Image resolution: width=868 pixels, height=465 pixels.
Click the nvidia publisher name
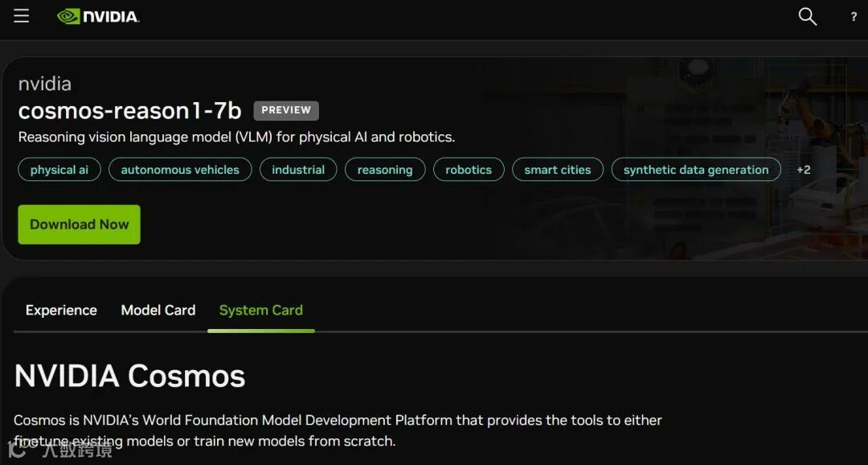pos(45,84)
